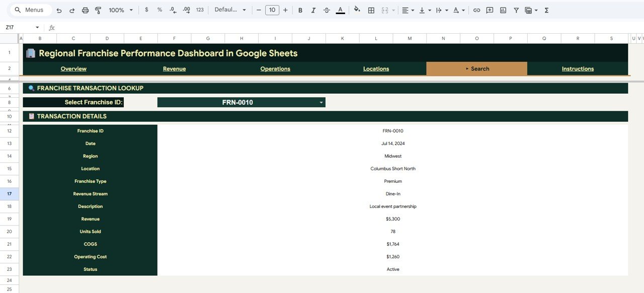Viewport: 644px width, 293px height.
Task: Click the Redo arrow icon
Action: [72, 10]
